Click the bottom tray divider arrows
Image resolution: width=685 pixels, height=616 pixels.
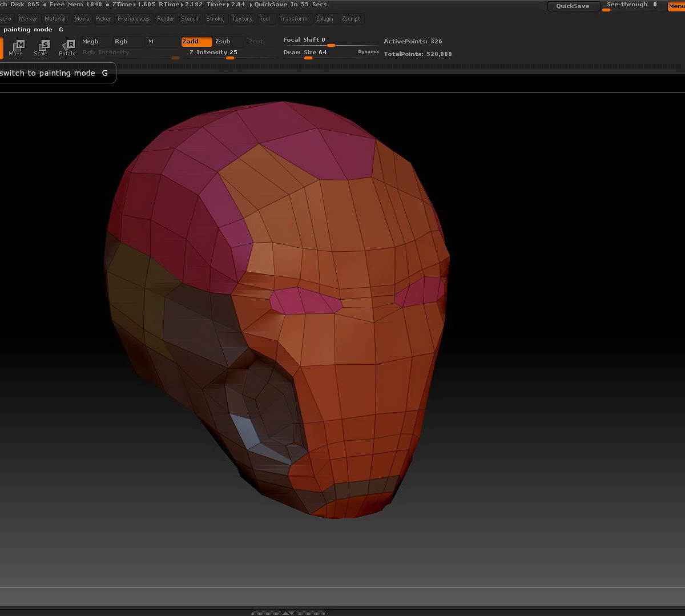click(x=289, y=613)
